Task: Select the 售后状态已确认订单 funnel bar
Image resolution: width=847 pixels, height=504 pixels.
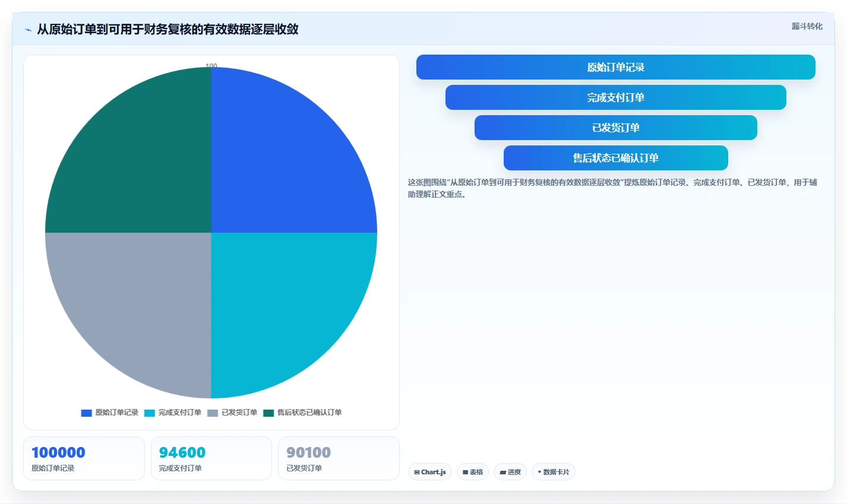Action: tap(615, 158)
